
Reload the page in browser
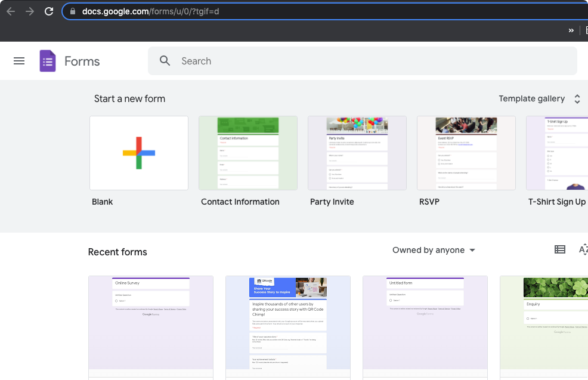(x=49, y=11)
